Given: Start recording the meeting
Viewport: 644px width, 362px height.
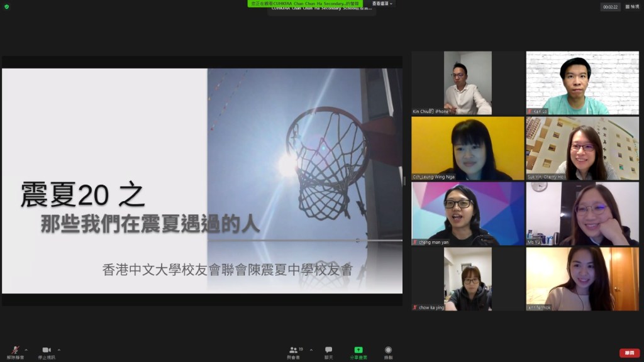Looking at the screenshot, I should [388, 352].
